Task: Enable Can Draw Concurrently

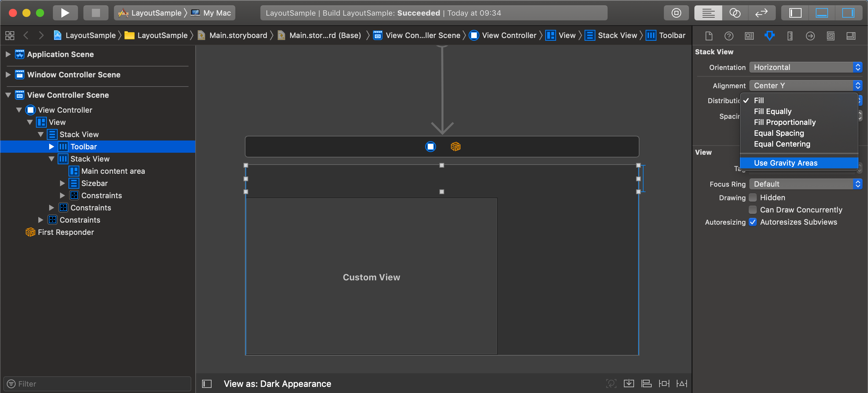Action: click(753, 210)
